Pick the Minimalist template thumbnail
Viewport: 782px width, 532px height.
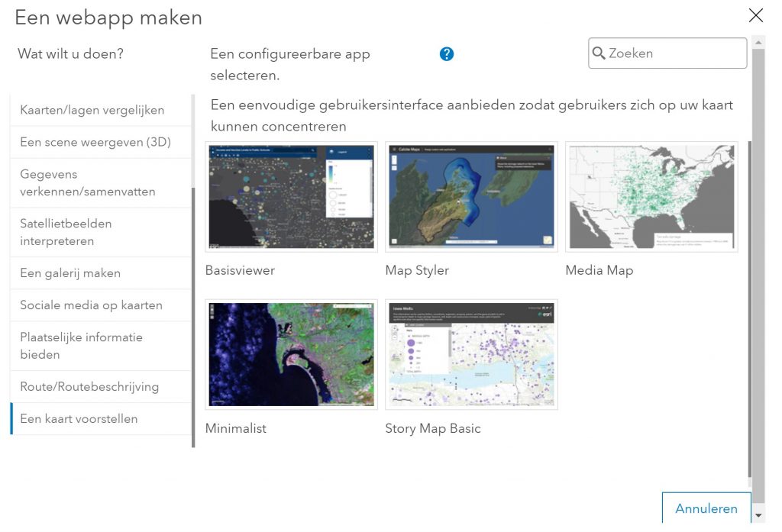pyautogui.click(x=291, y=354)
